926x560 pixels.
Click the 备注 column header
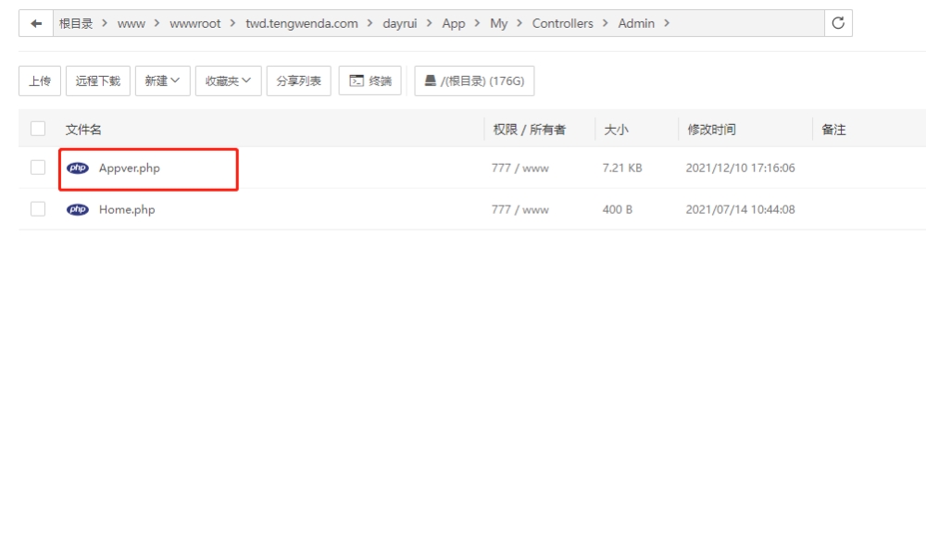click(x=833, y=130)
